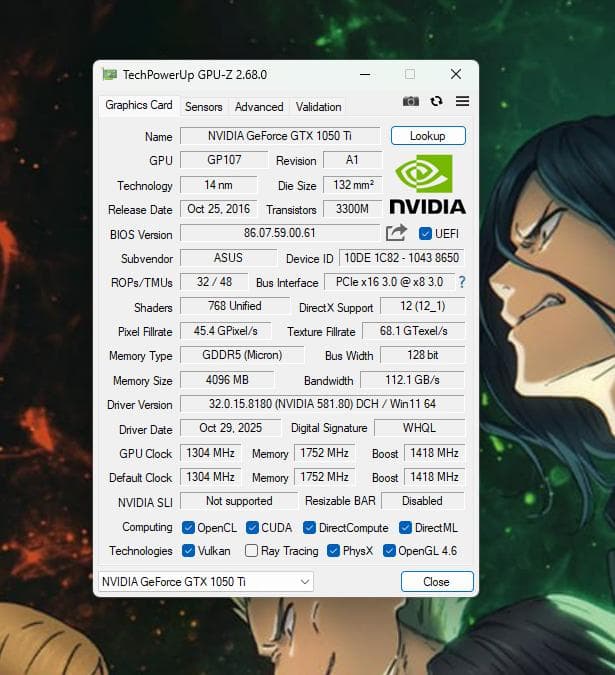
Task: Go to the Validation tab
Action: point(318,107)
